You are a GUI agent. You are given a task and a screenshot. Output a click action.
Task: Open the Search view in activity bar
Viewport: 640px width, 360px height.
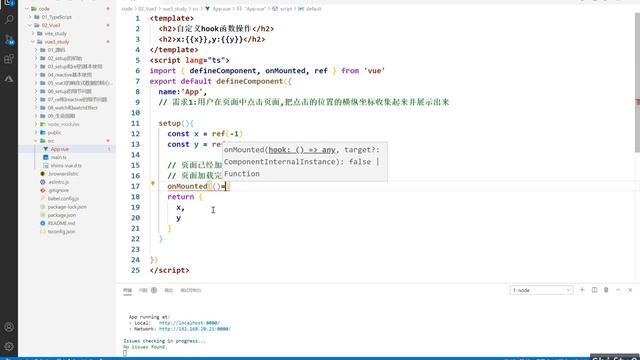[9, 19]
